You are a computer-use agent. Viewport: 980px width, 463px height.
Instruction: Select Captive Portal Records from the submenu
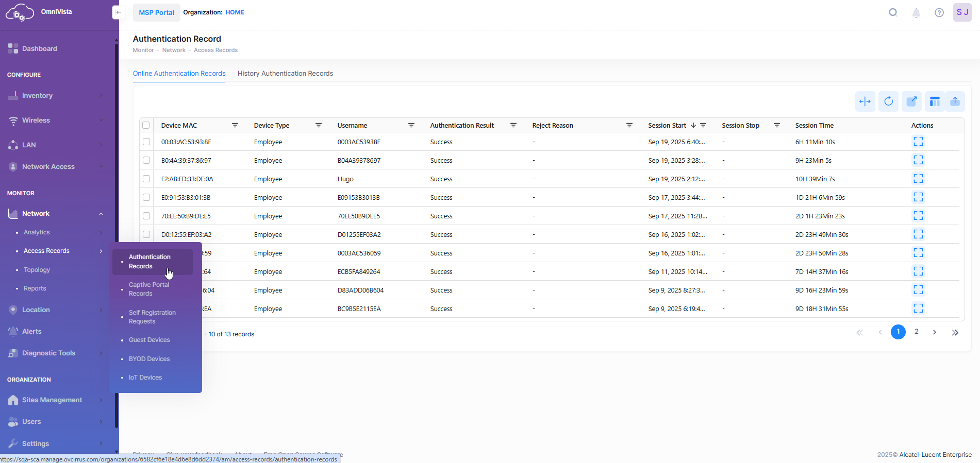click(149, 289)
